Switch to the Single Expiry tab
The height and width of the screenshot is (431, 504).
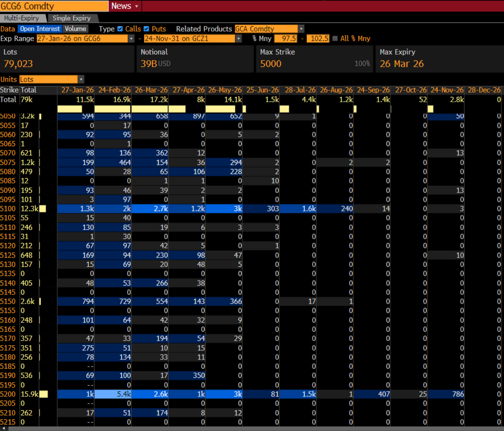pos(72,18)
